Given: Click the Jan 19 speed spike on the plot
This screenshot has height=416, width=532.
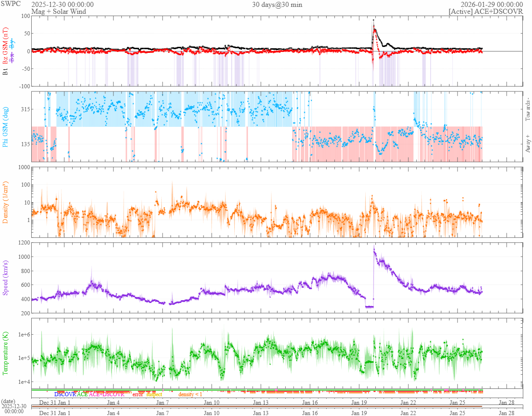Looking at the screenshot, I should tap(374, 251).
